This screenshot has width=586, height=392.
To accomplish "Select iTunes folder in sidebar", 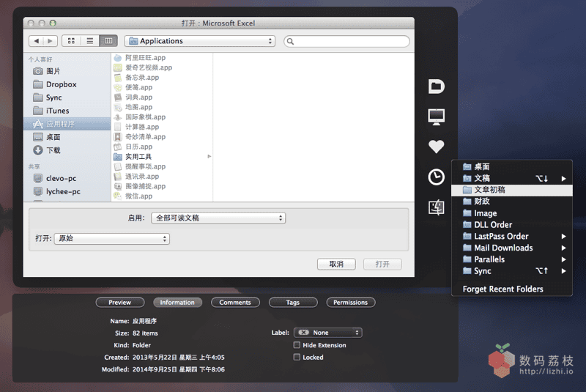I will (x=67, y=111).
